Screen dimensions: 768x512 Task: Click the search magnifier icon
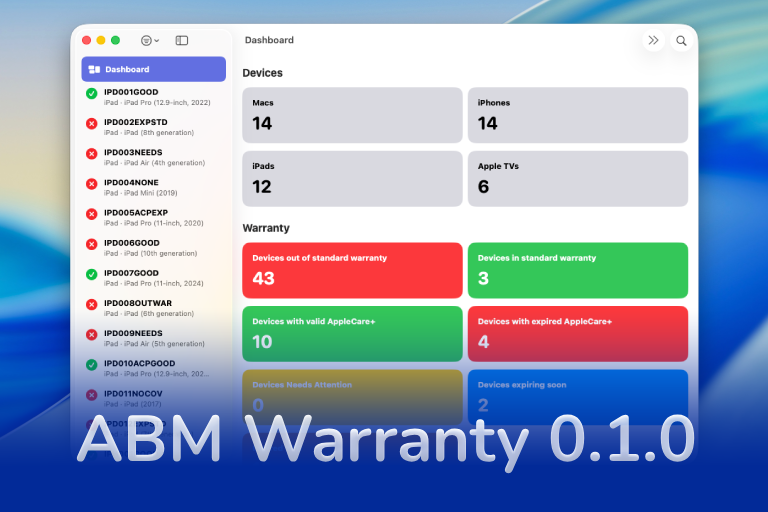click(x=681, y=41)
